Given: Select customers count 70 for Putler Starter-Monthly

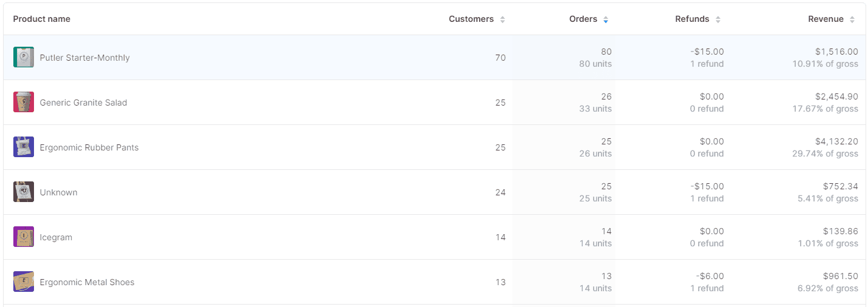Looking at the screenshot, I should click(500, 58).
